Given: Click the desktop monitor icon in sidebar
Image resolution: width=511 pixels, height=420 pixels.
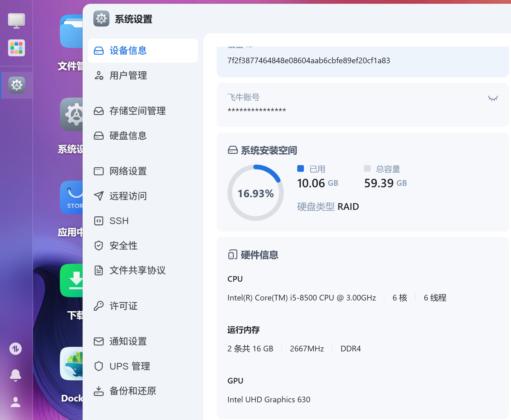Looking at the screenshot, I should (x=16, y=20).
